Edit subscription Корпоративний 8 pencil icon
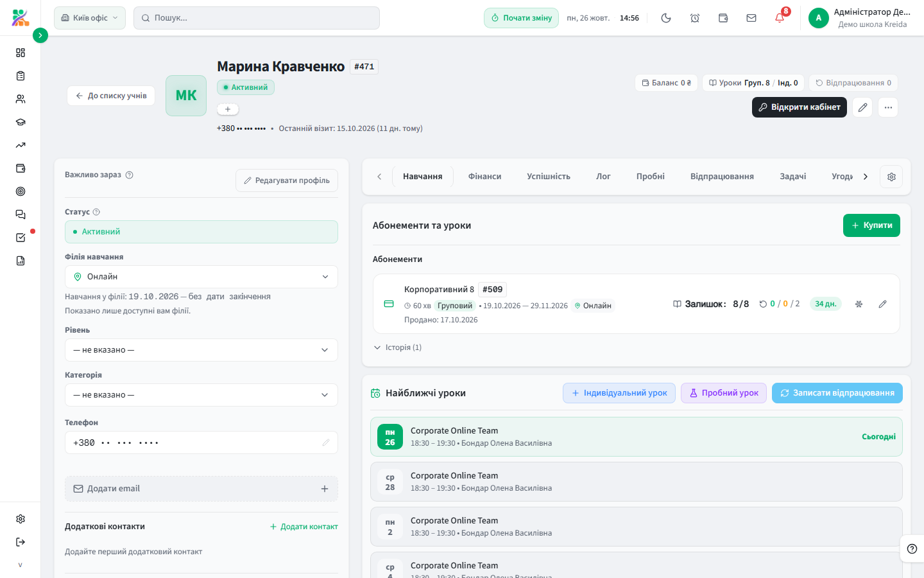 pyautogui.click(x=882, y=304)
